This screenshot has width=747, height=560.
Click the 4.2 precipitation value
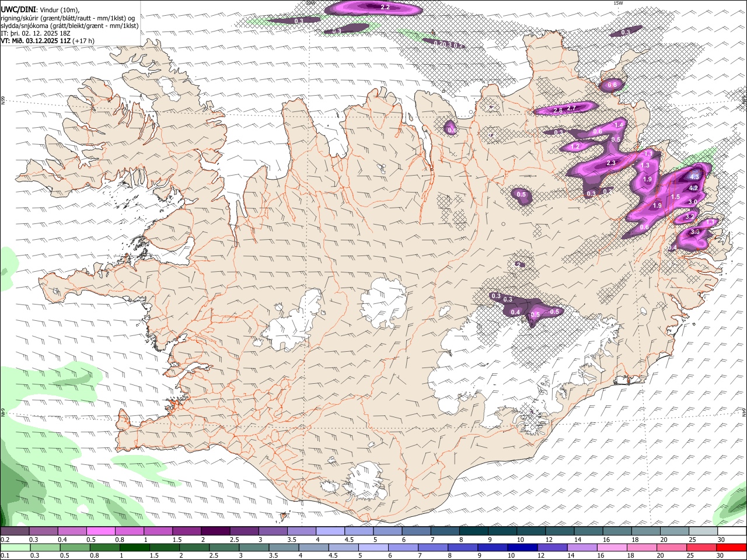click(693, 188)
